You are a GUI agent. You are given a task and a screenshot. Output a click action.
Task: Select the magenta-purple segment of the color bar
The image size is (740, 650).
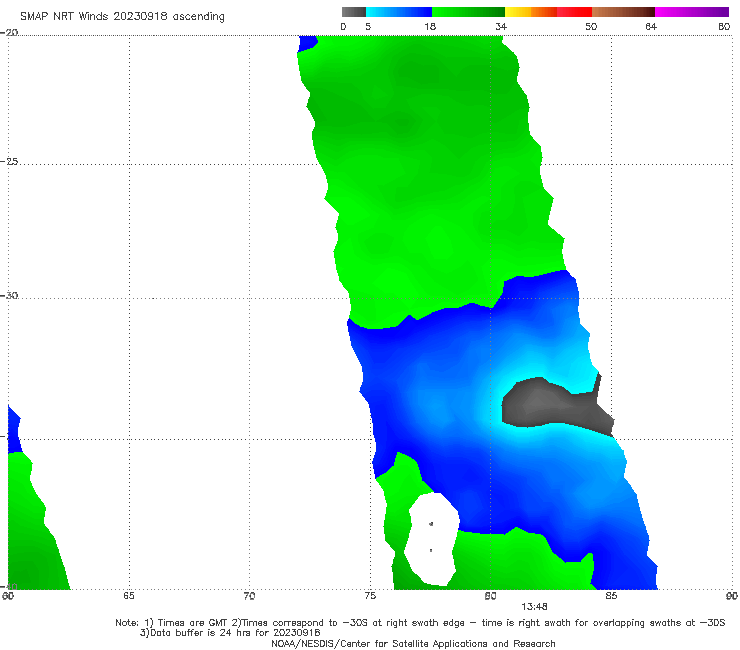tap(692, 12)
